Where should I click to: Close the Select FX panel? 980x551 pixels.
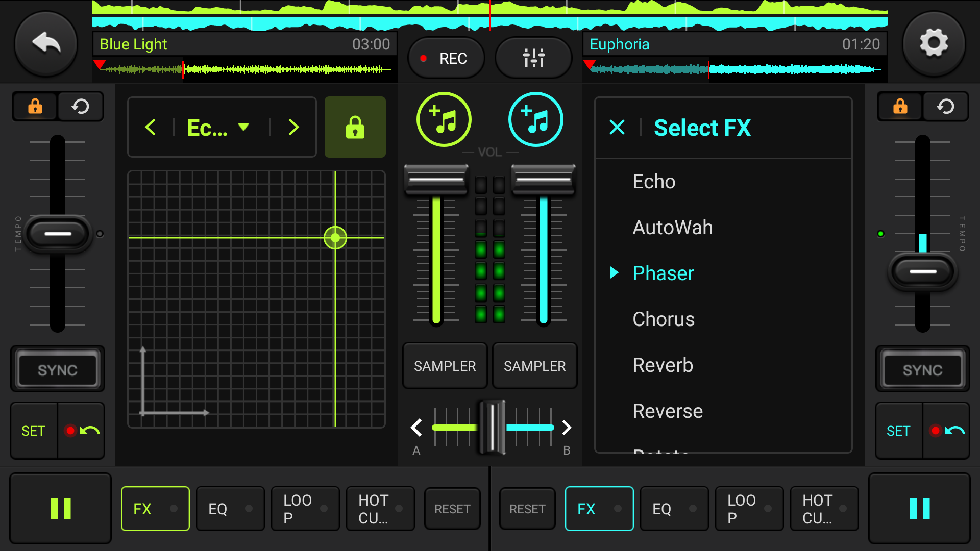[x=617, y=128]
